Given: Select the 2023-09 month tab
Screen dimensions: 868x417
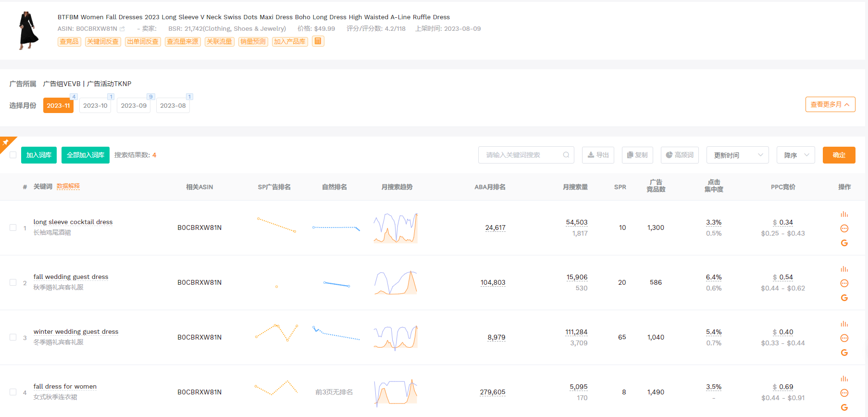Looking at the screenshot, I should coord(134,105).
